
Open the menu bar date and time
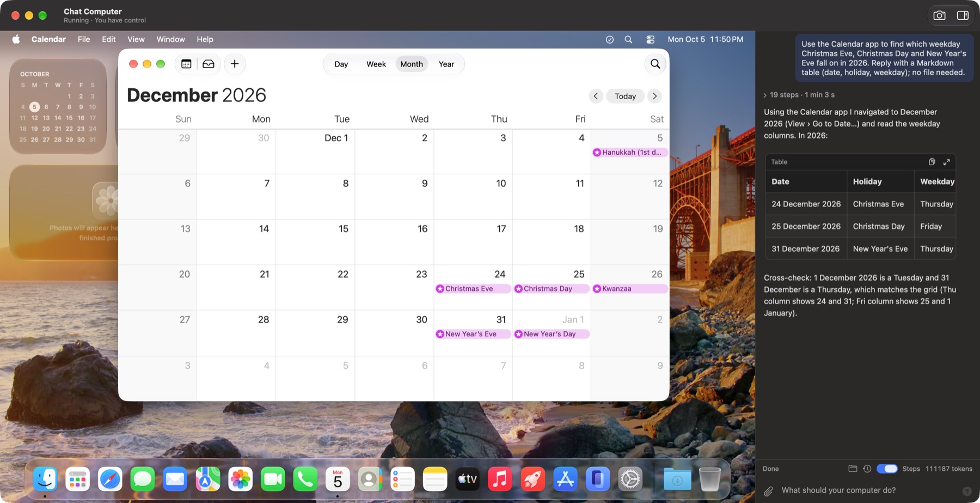[706, 39]
